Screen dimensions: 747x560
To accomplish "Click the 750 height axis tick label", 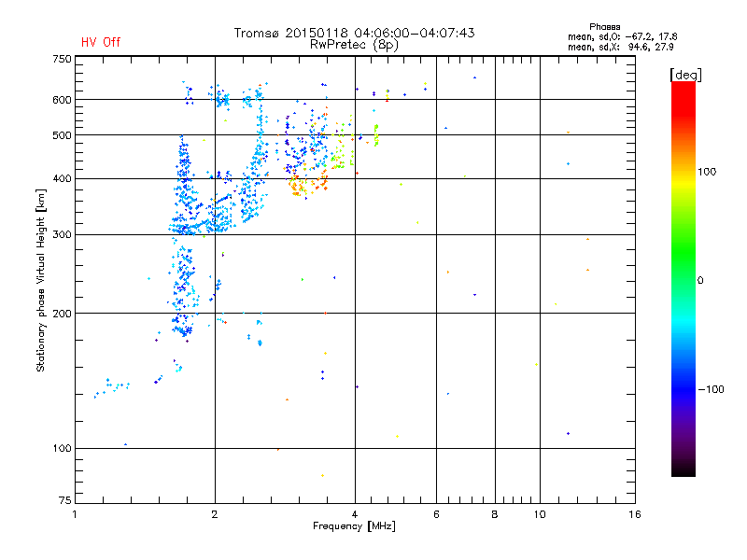I will click(62, 59).
